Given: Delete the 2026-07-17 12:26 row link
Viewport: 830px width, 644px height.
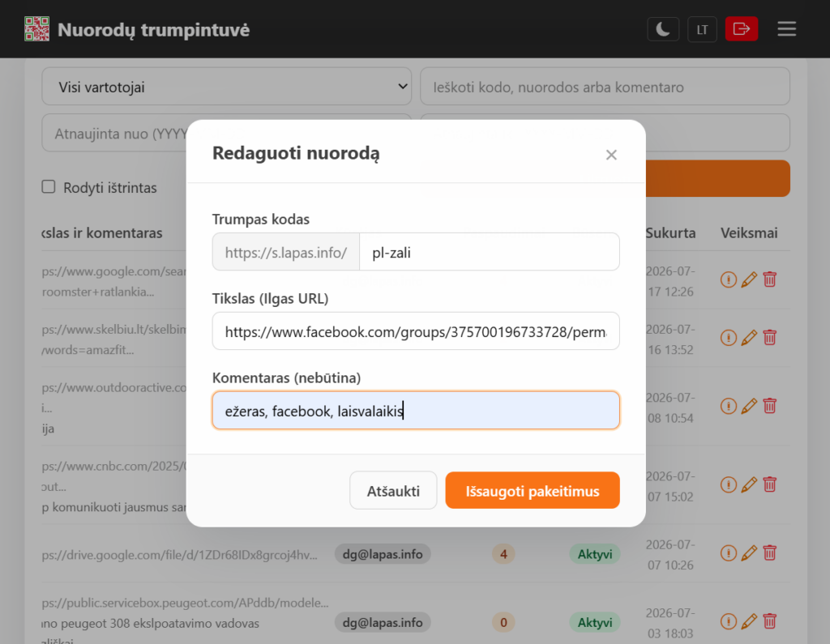Looking at the screenshot, I should click(x=770, y=279).
